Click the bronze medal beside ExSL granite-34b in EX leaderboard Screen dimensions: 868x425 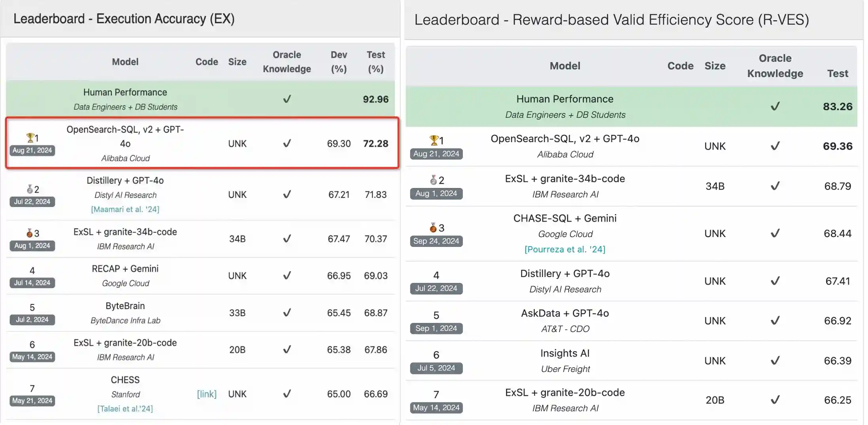[29, 233]
